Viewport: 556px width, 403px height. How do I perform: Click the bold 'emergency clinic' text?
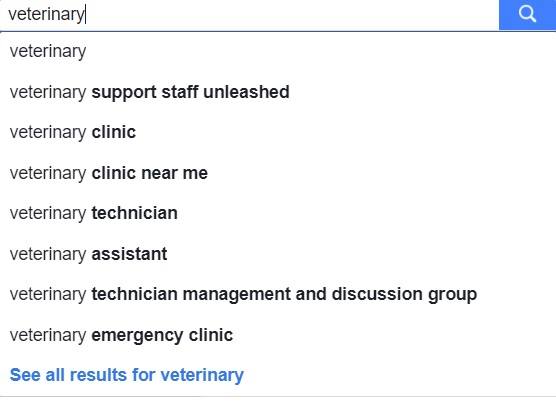point(162,336)
